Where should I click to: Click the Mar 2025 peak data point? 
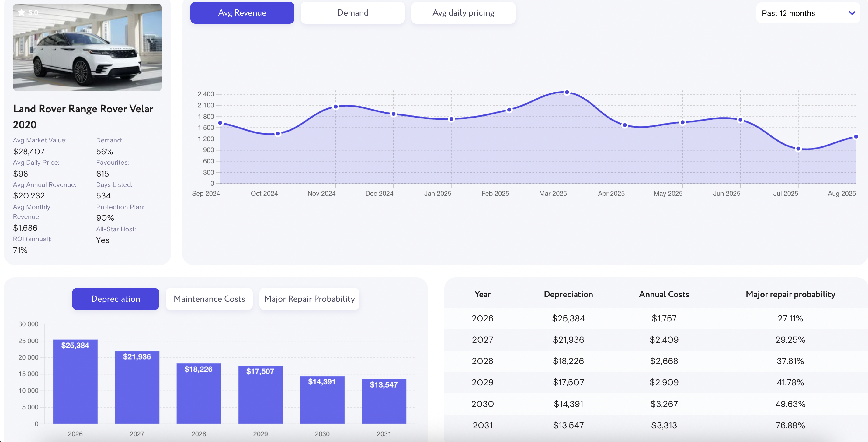567,92
